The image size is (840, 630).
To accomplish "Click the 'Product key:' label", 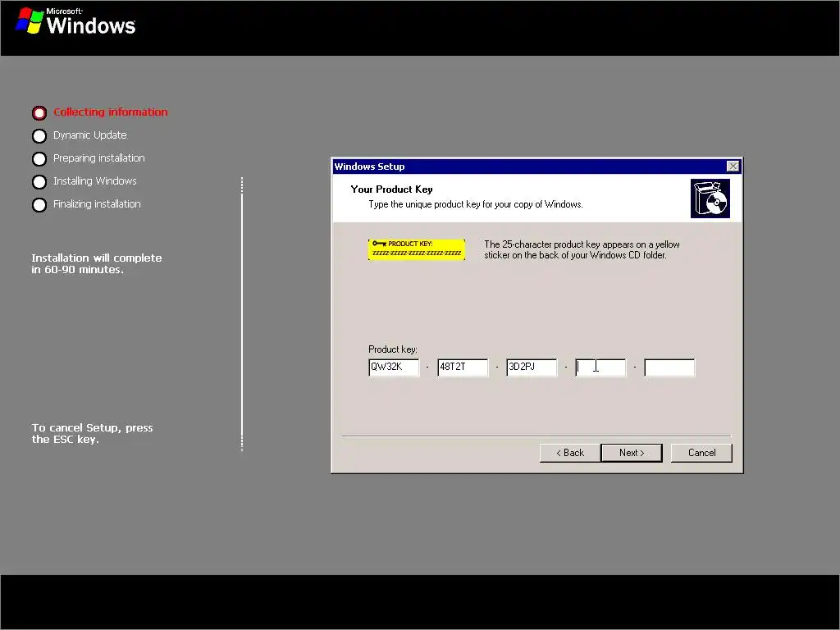I will (393, 349).
